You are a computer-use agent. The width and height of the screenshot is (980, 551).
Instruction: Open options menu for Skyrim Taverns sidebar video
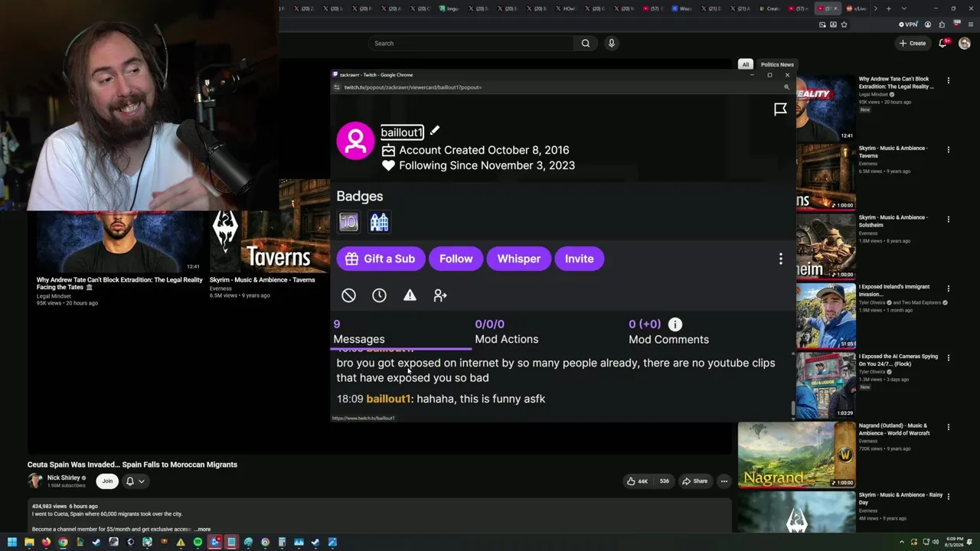[x=948, y=150]
